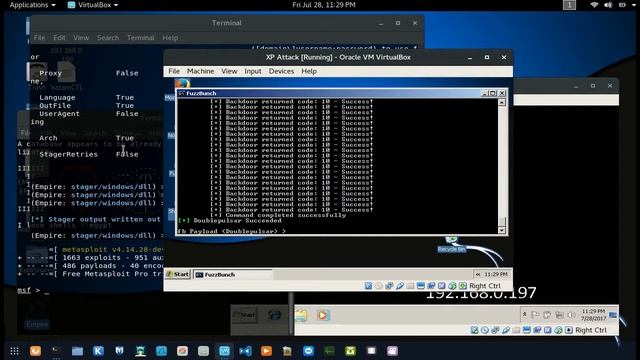Open Devices menu in XP Attack VirtualBox window
This screenshot has height=360, width=640.
point(281,71)
